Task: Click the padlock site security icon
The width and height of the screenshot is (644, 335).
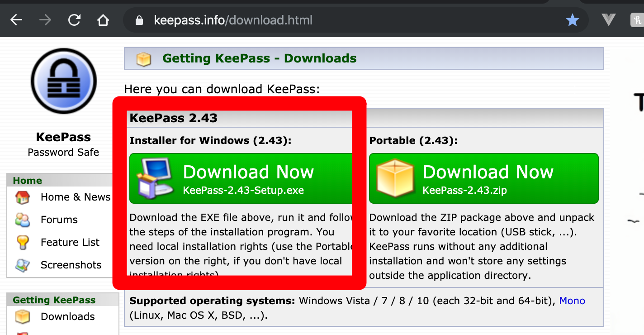Action: click(139, 20)
